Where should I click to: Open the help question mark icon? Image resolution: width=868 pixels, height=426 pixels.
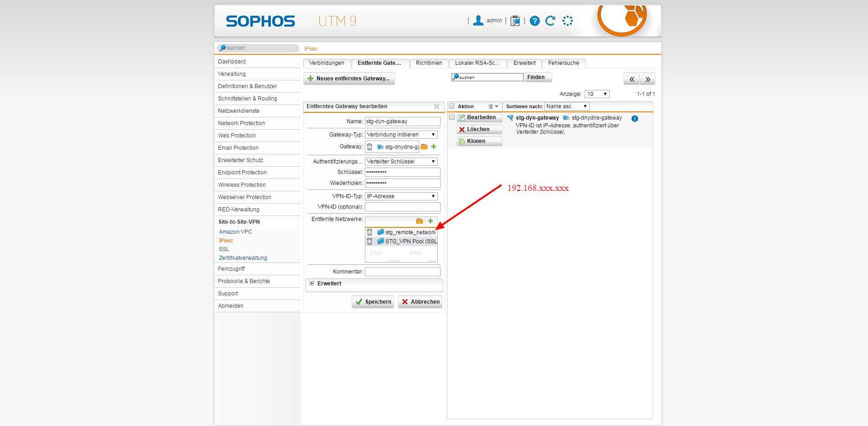[535, 21]
